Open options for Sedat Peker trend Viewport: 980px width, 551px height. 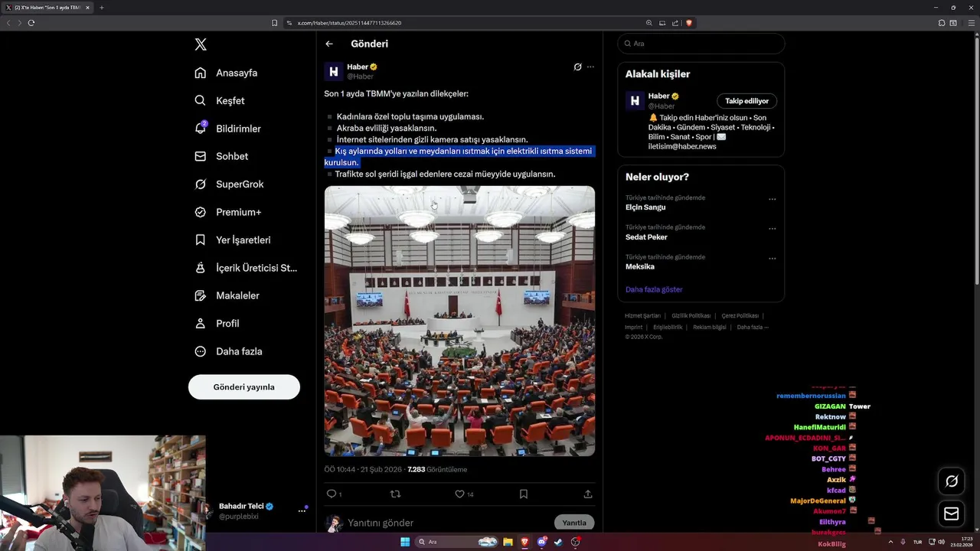[x=772, y=229]
